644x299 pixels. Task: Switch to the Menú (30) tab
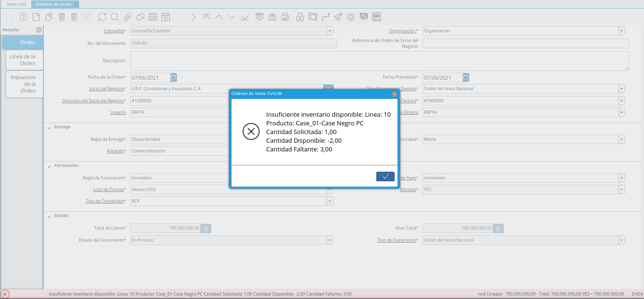click(16, 4)
